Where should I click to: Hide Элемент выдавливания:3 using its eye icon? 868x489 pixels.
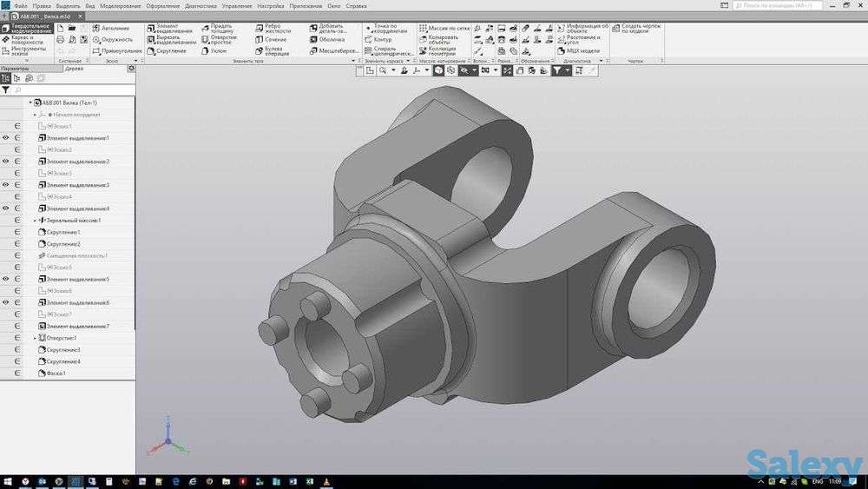[6, 185]
